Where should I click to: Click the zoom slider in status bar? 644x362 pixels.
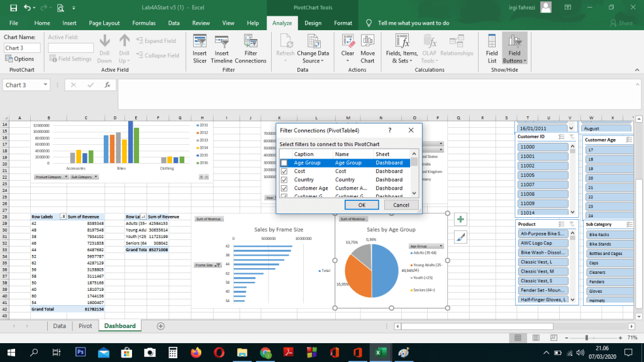[586, 338]
